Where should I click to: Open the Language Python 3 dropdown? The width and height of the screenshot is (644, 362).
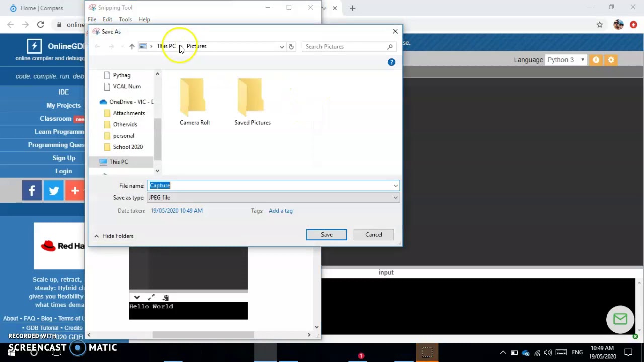(x=566, y=60)
